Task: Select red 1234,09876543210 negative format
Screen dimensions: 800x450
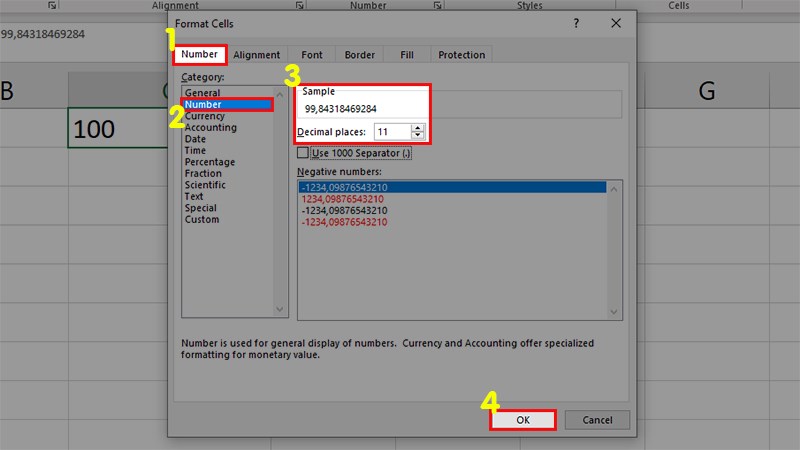Action: point(344,199)
